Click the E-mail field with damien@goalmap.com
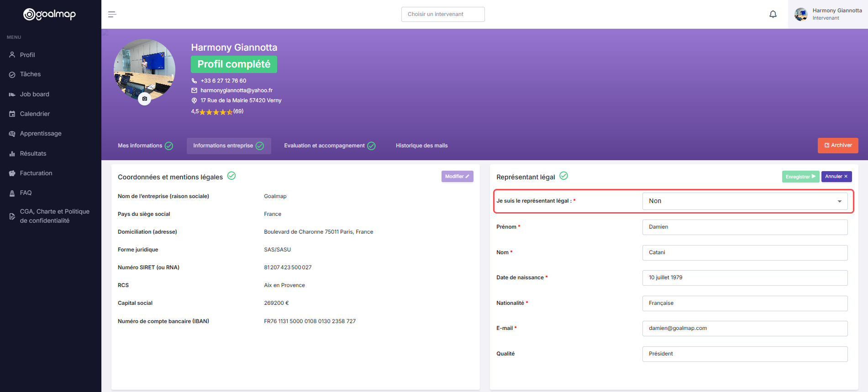Image resolution: width=868 pixels, height=392 pixels. pyautogui.click(x=745, y=329)
